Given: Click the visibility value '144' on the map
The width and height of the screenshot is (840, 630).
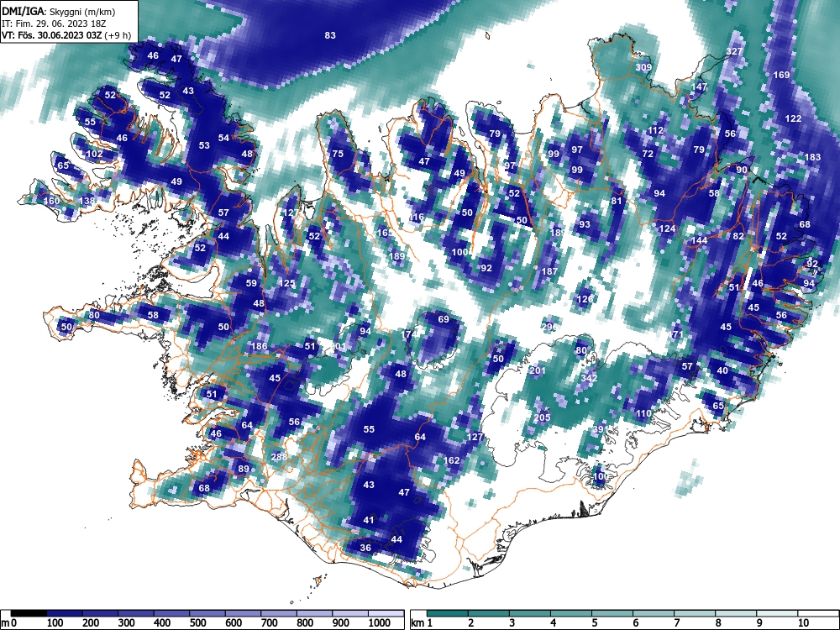Looking at the screenshot, I should (699, 240).
